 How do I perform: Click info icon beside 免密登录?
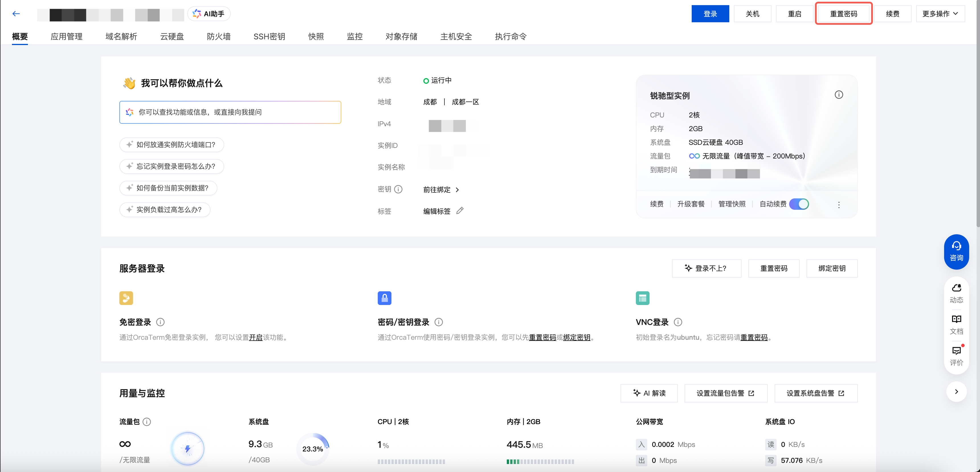click(160, 322)
